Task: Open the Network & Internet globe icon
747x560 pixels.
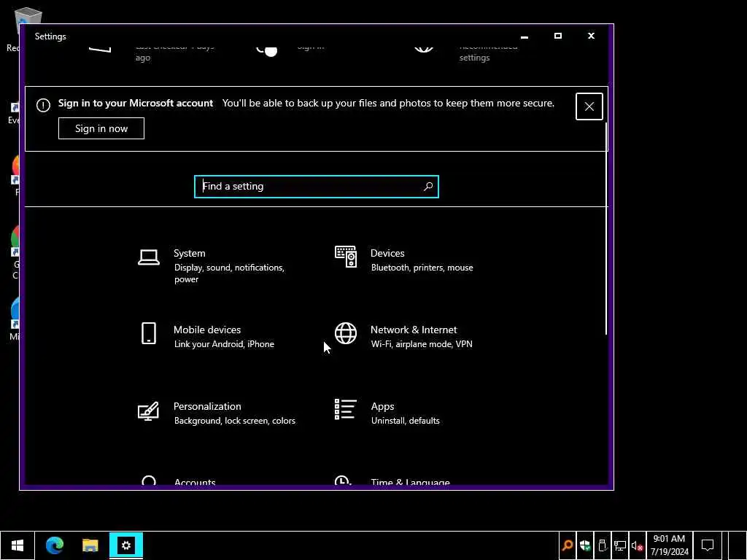Action: click(x=346, y=332)
